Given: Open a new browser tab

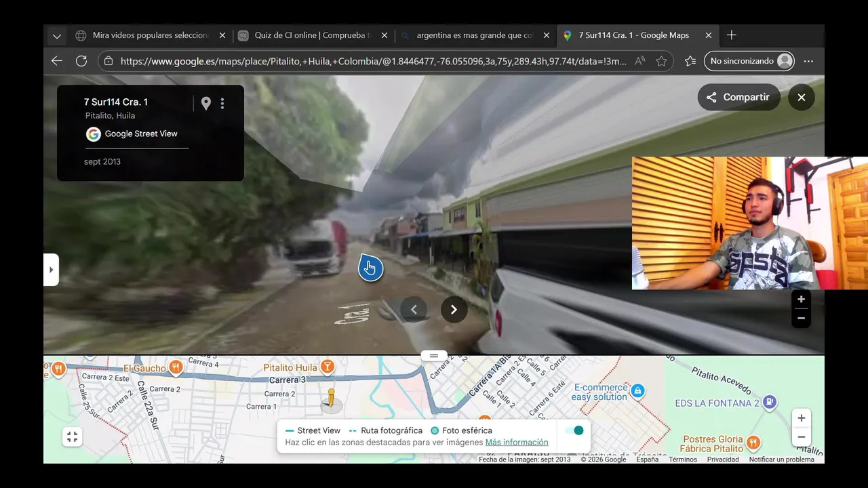Looking at the screenshot, I should [x=731, y=35].
